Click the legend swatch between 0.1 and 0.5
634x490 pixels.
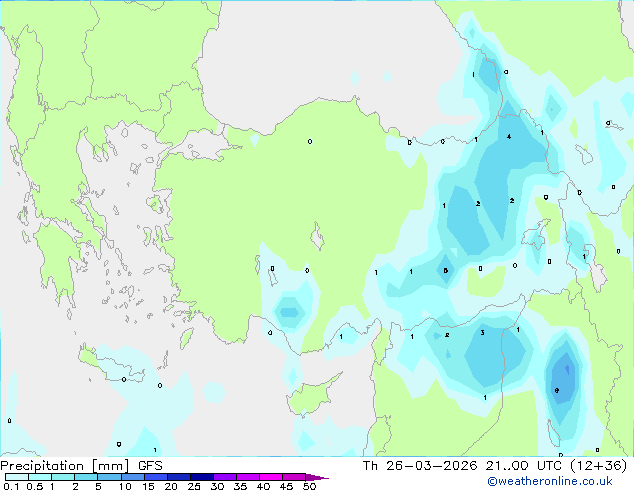point(17,477)
